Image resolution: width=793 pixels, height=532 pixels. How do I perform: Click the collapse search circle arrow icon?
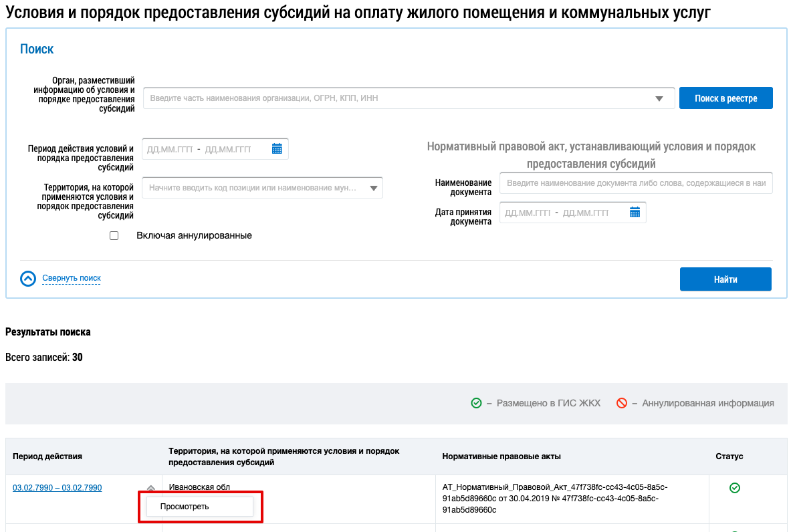click(27, 279)
